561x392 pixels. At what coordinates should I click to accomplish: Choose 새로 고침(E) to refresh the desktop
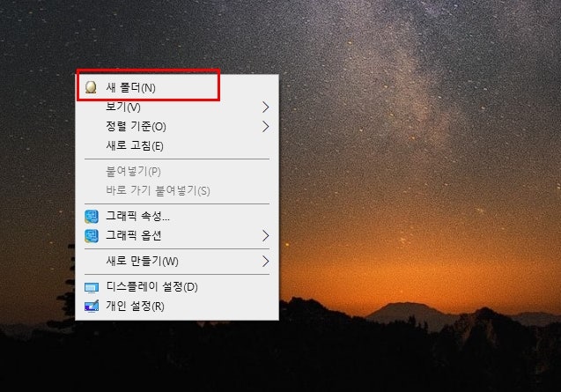point(177,146)
